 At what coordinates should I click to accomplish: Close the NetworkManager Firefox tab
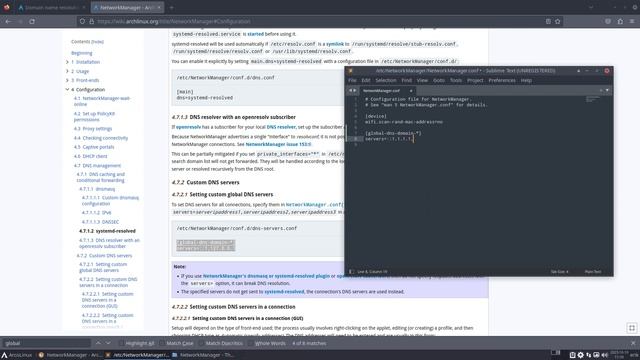(x=159, y=7)
